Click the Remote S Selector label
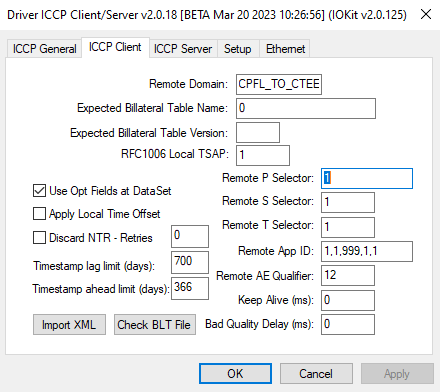The image size is (440, 392). click(x=268, y=201)
